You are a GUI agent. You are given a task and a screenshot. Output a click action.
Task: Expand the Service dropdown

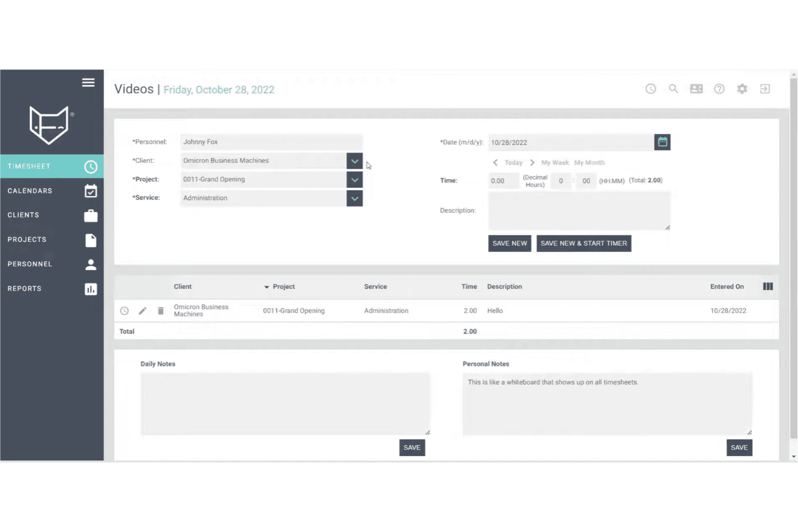[x=355, y=198]
